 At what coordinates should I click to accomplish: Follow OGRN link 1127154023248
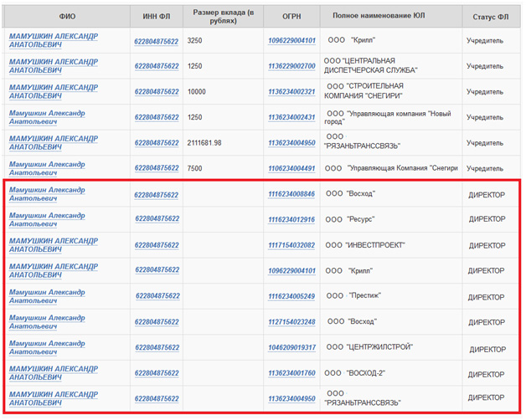point(291,322)
